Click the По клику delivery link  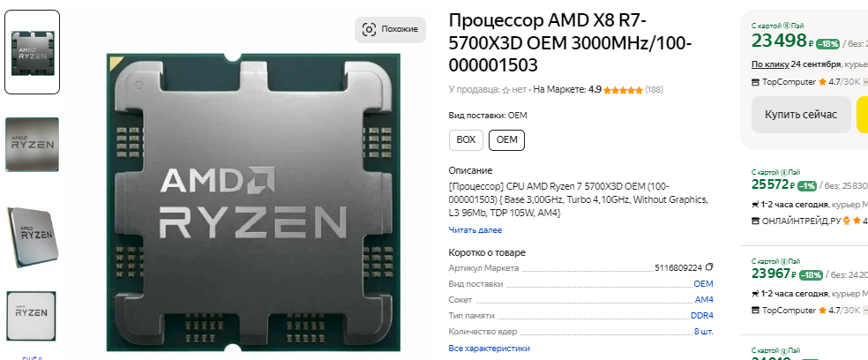(770, 64)
